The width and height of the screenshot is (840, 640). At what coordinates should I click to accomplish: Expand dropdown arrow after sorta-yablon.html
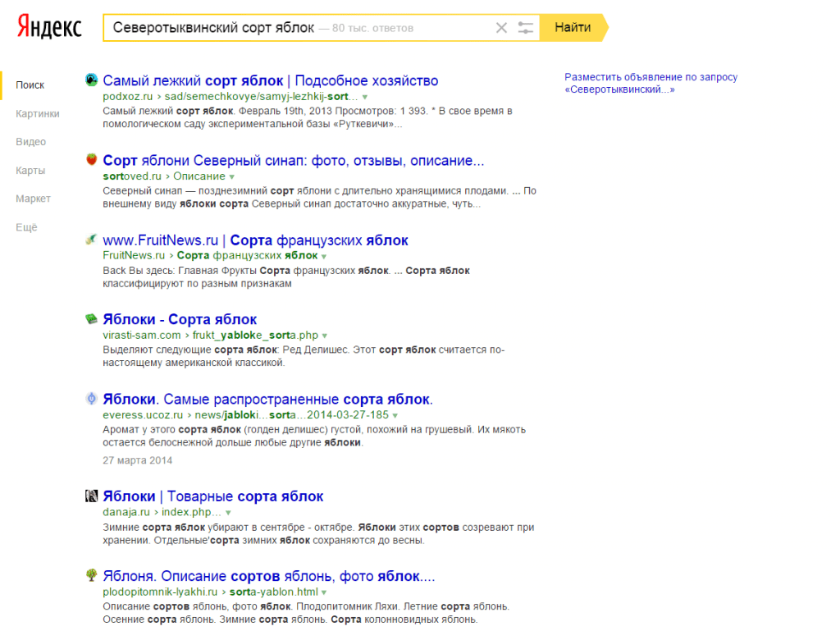323,593
